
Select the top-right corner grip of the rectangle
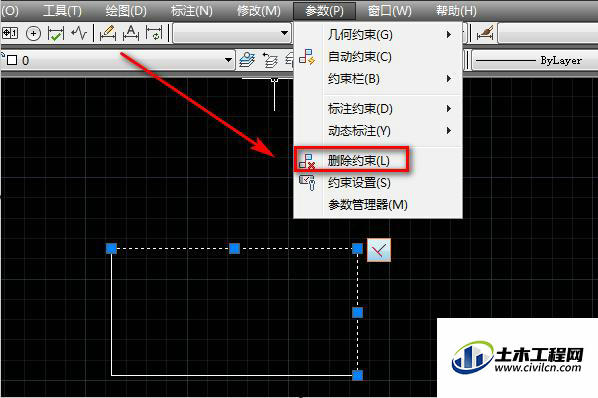(357, 249)
